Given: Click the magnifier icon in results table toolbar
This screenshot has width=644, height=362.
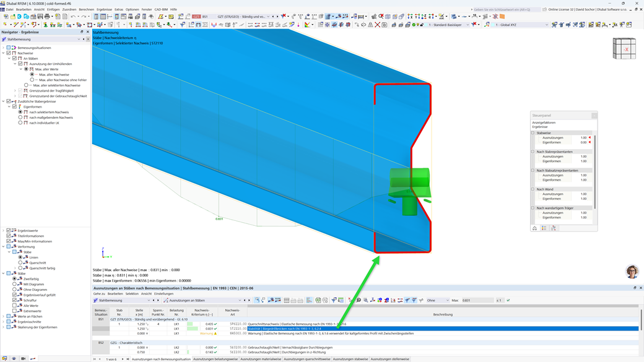Looking at the screenshot, I should coord(366,301).
